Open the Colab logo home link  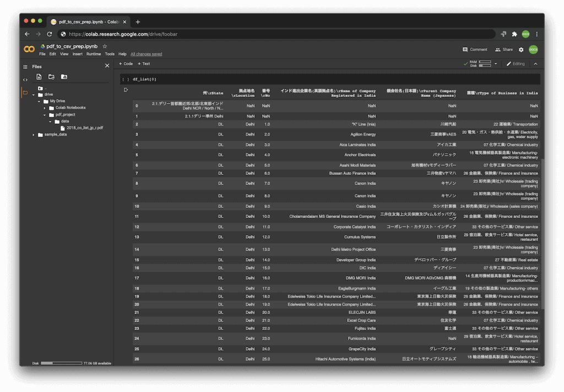[x=29, y=49]
